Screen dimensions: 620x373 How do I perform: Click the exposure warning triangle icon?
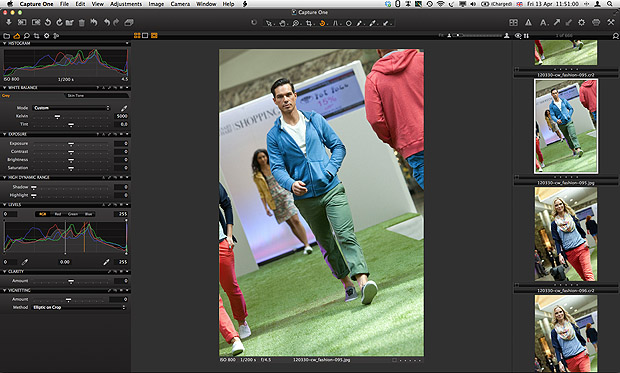coord(528,23)
